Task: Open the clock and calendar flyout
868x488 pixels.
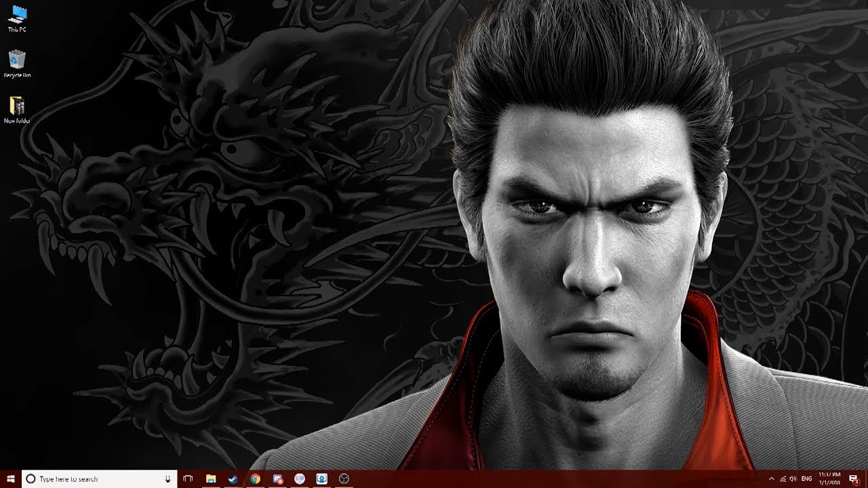Action: point(830,479)
